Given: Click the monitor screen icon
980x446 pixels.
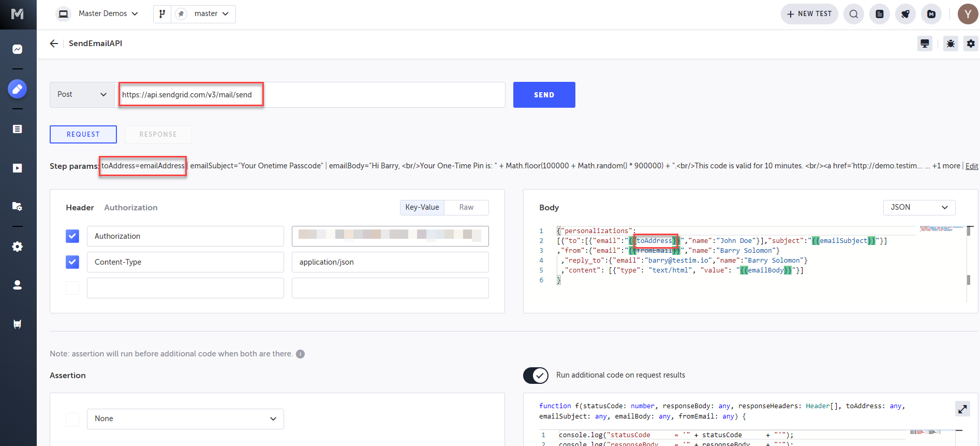Looking at the screenshot, I should coord(925,44).
